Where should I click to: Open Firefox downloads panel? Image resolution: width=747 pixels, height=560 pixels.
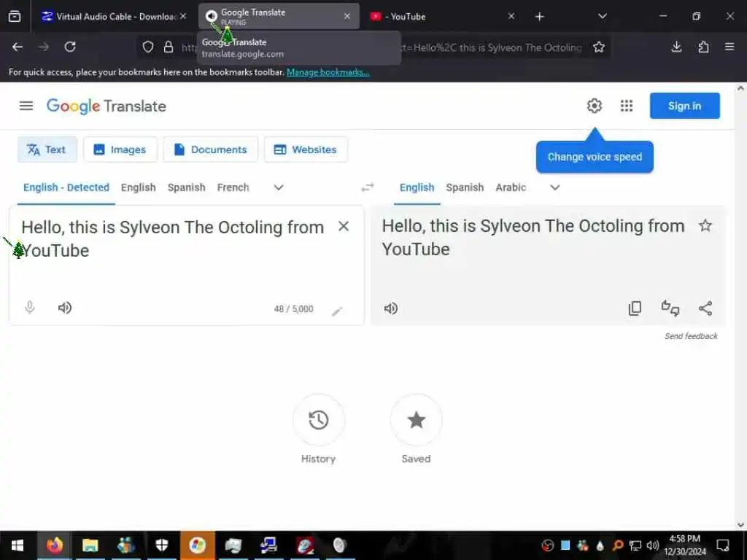click(676, 47)
